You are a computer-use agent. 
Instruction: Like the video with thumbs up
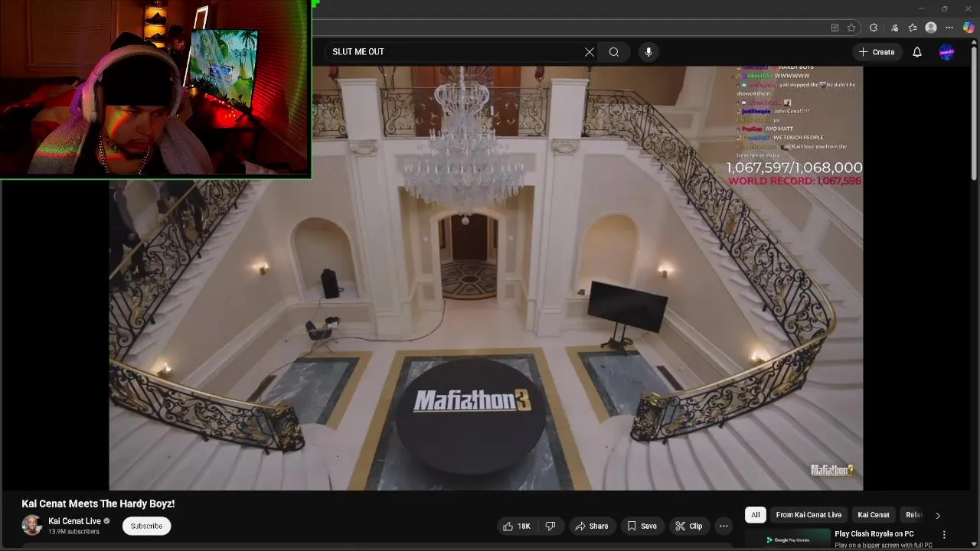(x=517, y=526)
